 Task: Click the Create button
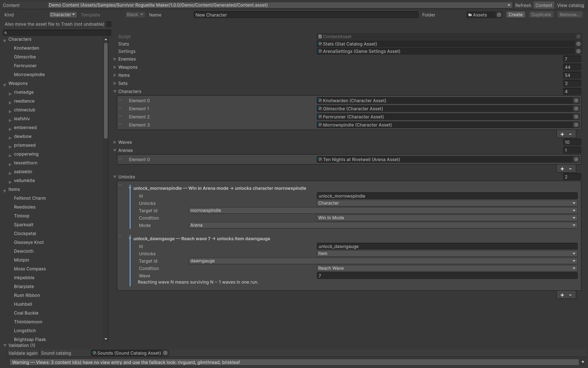(515, 15)
